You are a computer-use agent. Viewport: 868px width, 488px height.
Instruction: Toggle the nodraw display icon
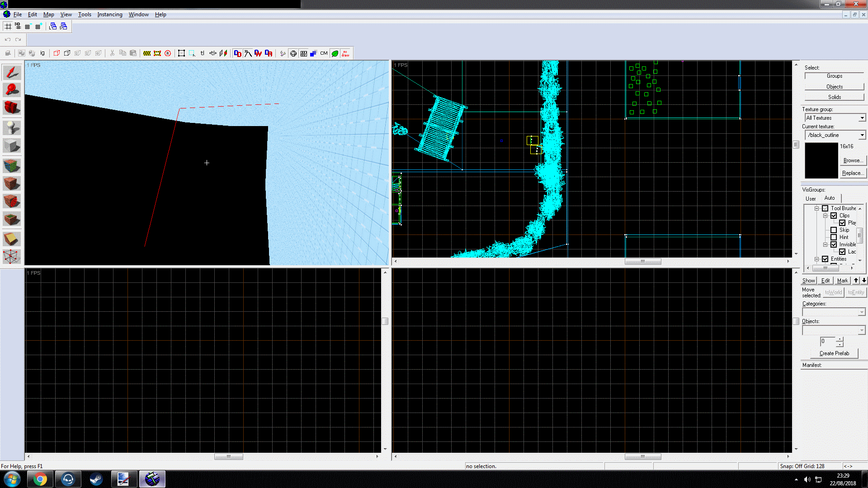tap(345, 53)
